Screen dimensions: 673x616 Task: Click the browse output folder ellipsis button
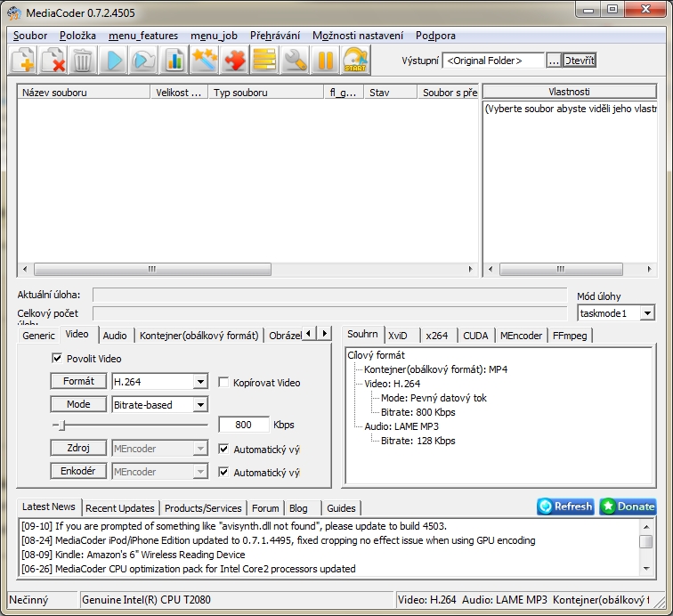pyautogui.click(x=554, y=61)
